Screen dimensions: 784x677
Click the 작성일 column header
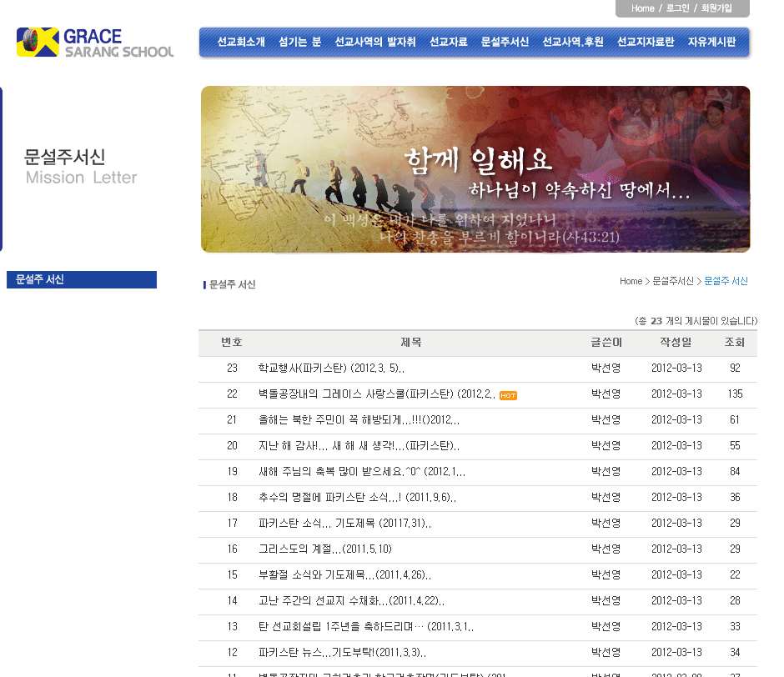coord(676,343)
